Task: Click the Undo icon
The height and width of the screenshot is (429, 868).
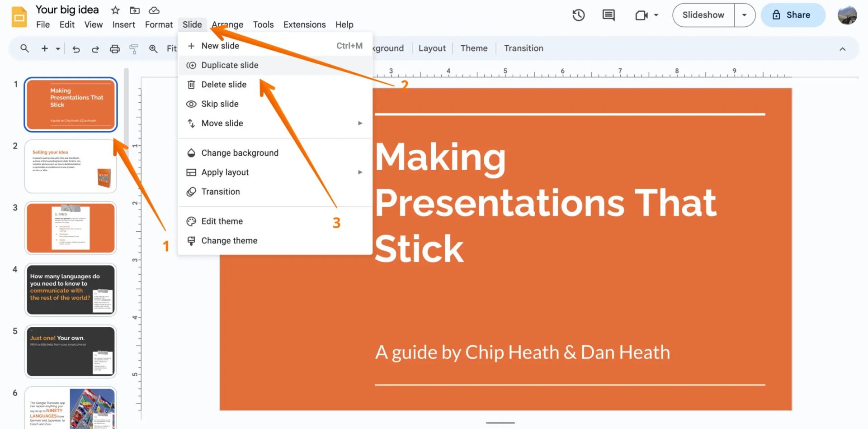Action: (x=76, y=48)
